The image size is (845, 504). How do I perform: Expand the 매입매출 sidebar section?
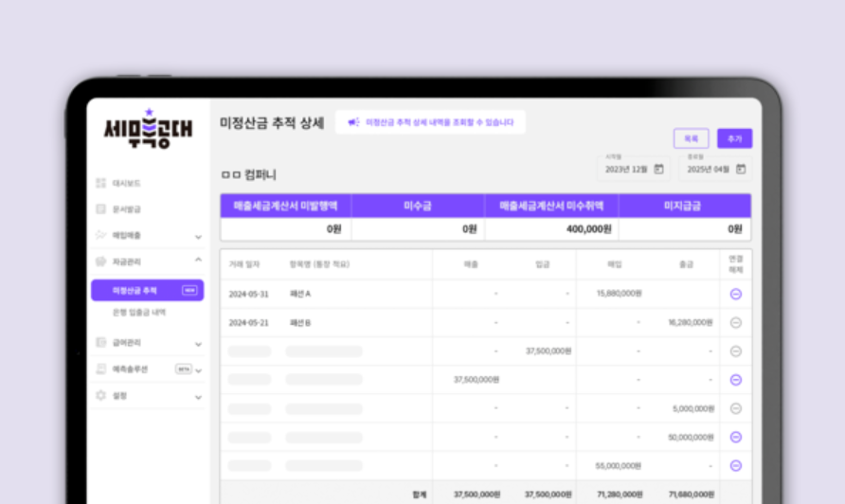pyautogui.click(x=198, y=236)
